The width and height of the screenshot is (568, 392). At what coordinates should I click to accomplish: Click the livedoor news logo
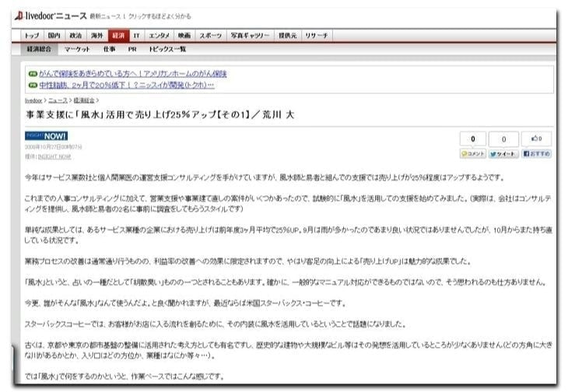51,16
